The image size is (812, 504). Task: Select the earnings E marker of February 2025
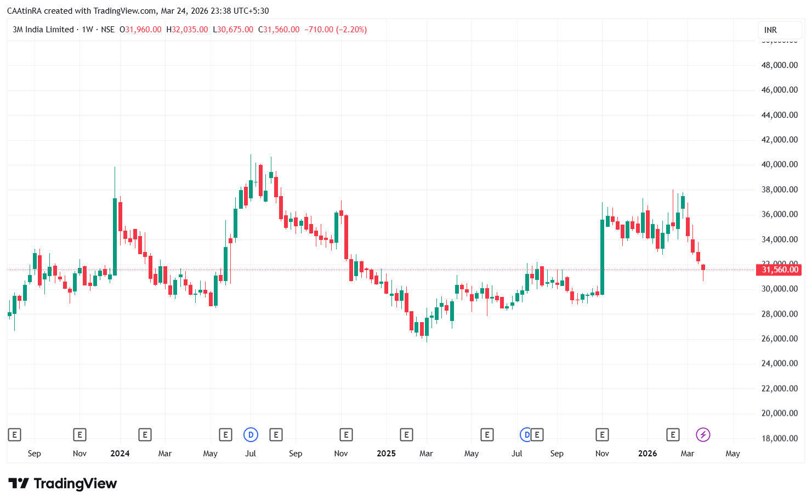(406, 435)
